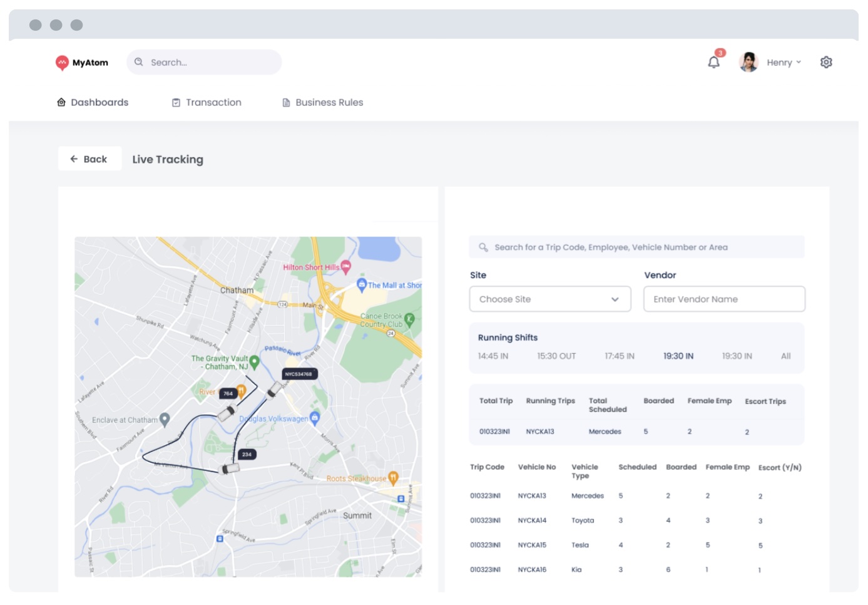Click the search magnifier icon in top bar
Viewport: 868px width, 605px height.
[139, 62]
